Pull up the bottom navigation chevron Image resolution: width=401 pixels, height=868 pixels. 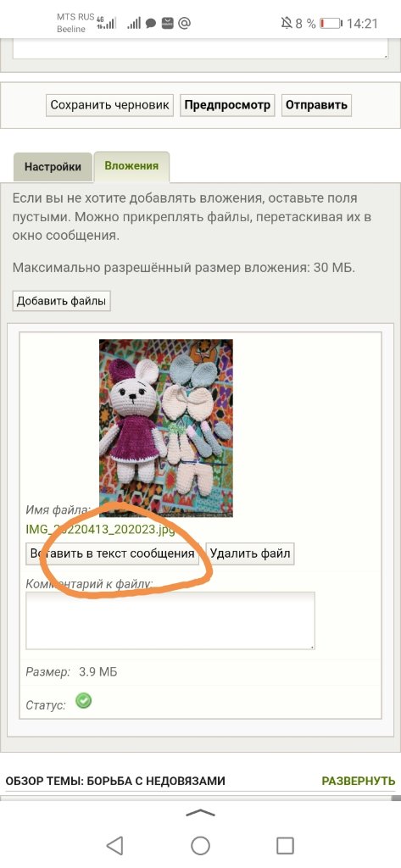(200, 813)
